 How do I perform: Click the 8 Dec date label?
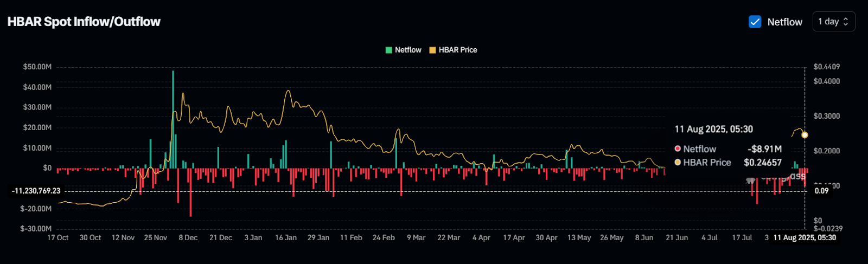click(x=188, y=238)
